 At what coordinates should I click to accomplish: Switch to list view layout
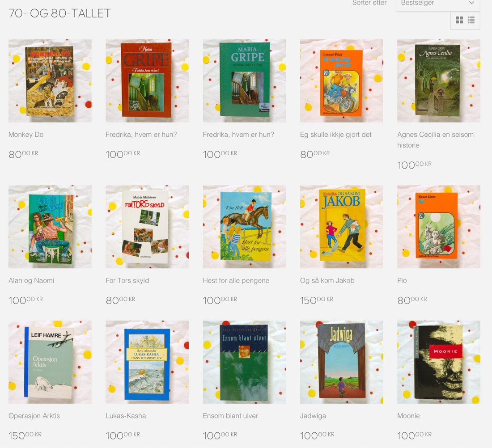pyautogui.click(x=471, y=20)
